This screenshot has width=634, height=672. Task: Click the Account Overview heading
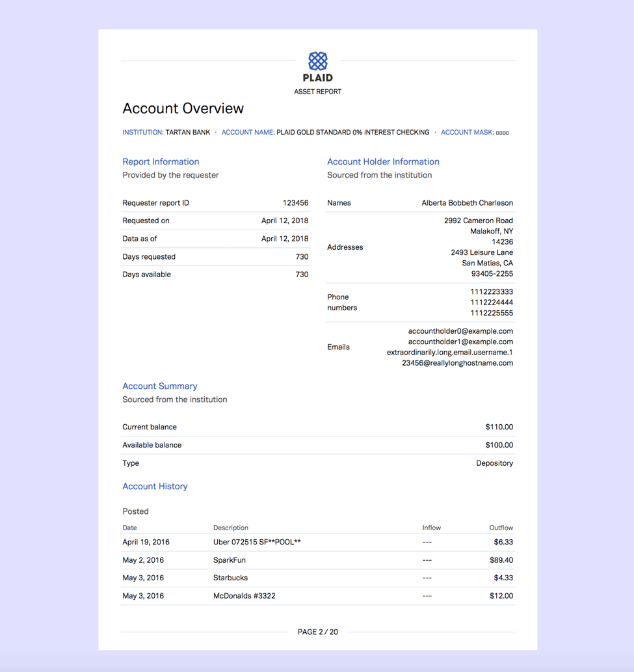click(183, 109)
